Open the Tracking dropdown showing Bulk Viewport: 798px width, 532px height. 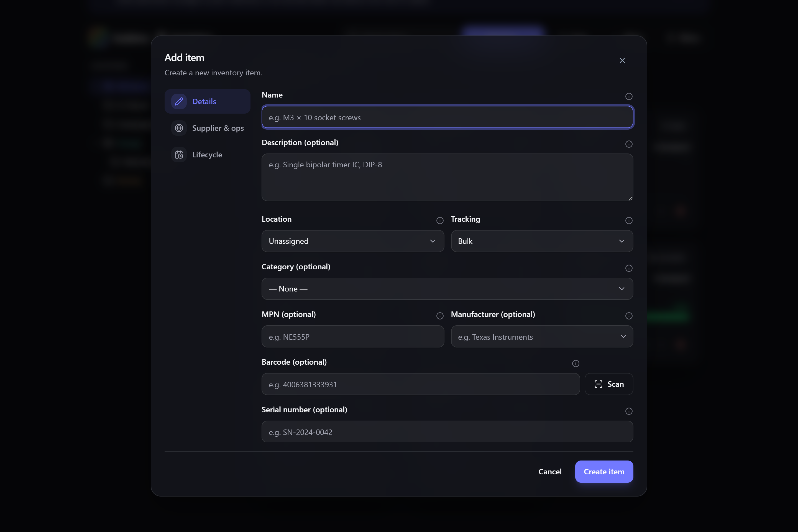point(542,241)
